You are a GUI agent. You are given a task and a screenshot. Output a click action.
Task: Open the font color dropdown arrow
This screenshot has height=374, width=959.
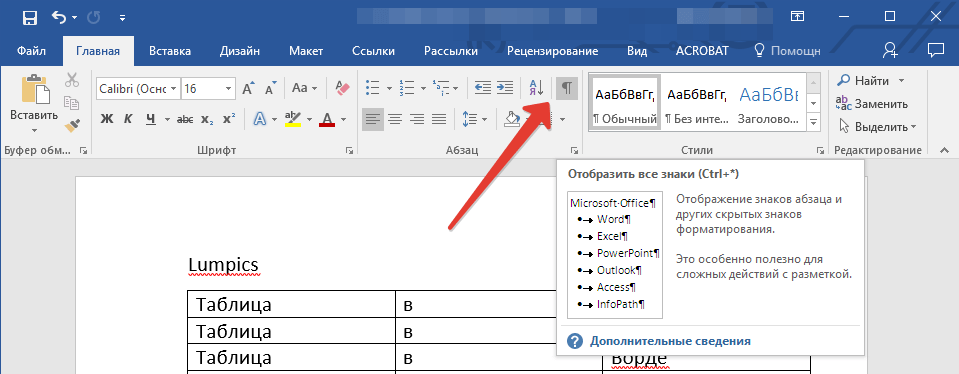[344, 119]
